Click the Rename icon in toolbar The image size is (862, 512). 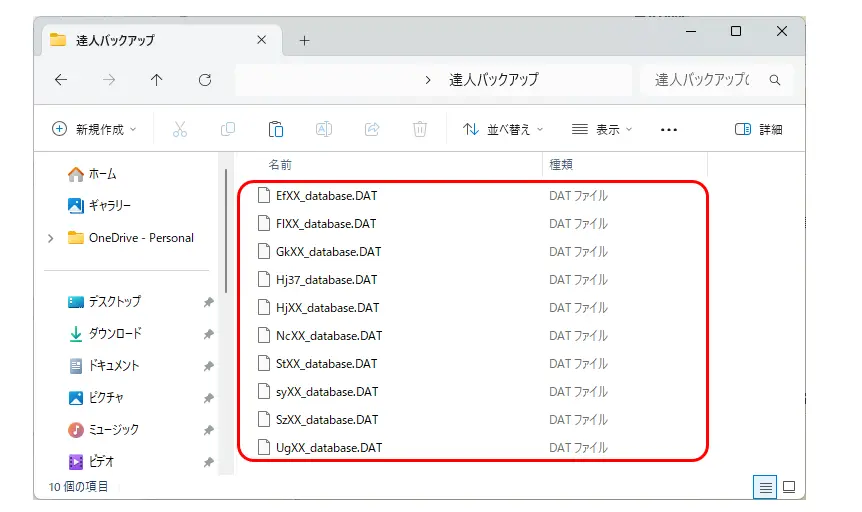324,129
